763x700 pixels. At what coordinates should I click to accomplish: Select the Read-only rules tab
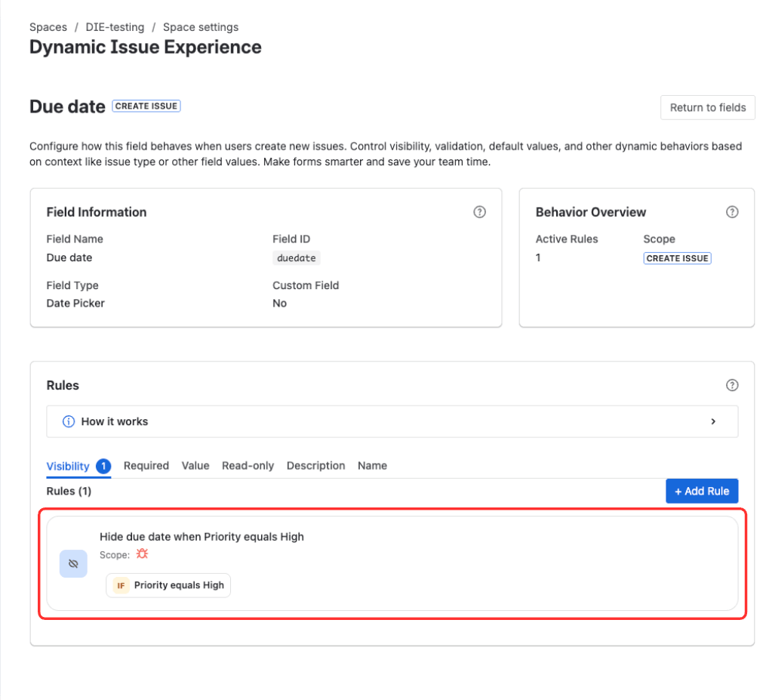coord(248,466)
